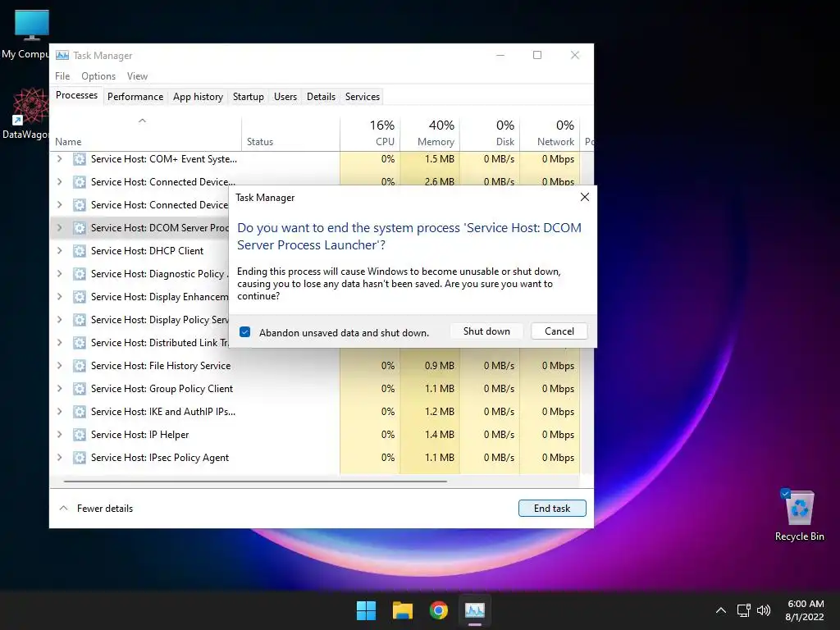Sort by the Status column header
Image resolution: width=840 pixels, height=630 pixels.
291,133
